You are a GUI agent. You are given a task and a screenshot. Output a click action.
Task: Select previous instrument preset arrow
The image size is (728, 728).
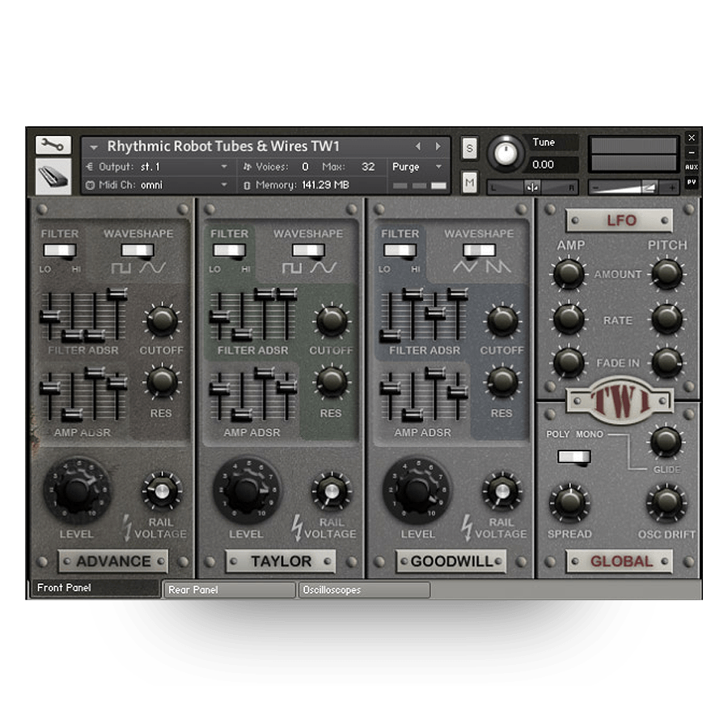418,146
